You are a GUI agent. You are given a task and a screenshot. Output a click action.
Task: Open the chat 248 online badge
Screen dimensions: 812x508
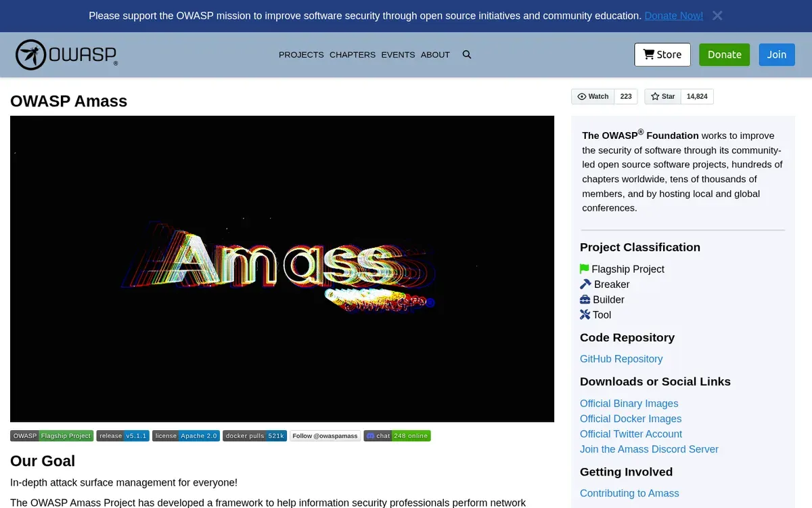click(x=397, y=436)
